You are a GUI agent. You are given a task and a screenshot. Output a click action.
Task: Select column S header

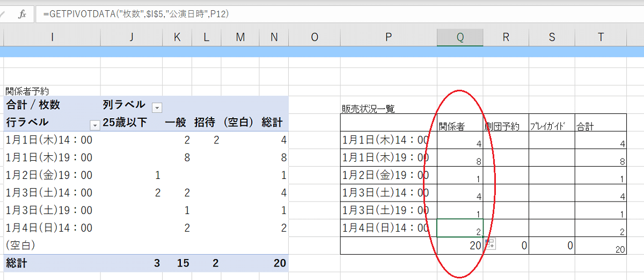(x=552, y=37)
